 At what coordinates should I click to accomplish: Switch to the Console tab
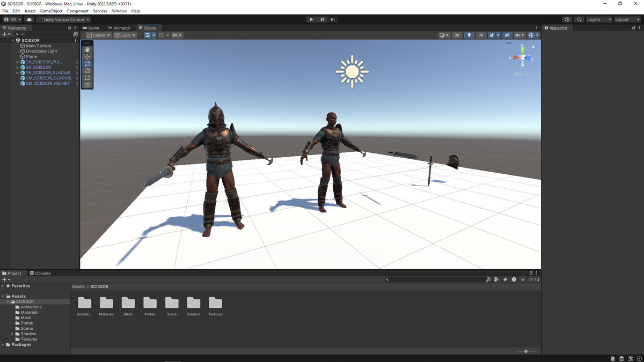coord(40,273)
